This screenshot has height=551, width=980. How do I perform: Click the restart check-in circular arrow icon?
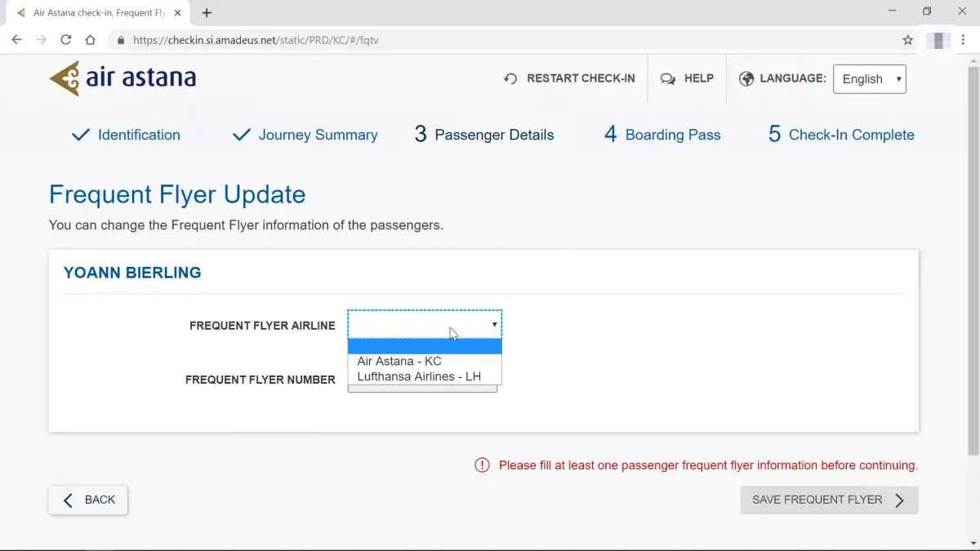click(x=510, y=79)
